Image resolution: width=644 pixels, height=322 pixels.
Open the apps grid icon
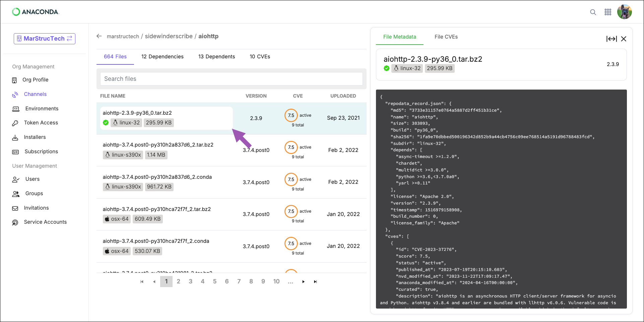[608, 12]
